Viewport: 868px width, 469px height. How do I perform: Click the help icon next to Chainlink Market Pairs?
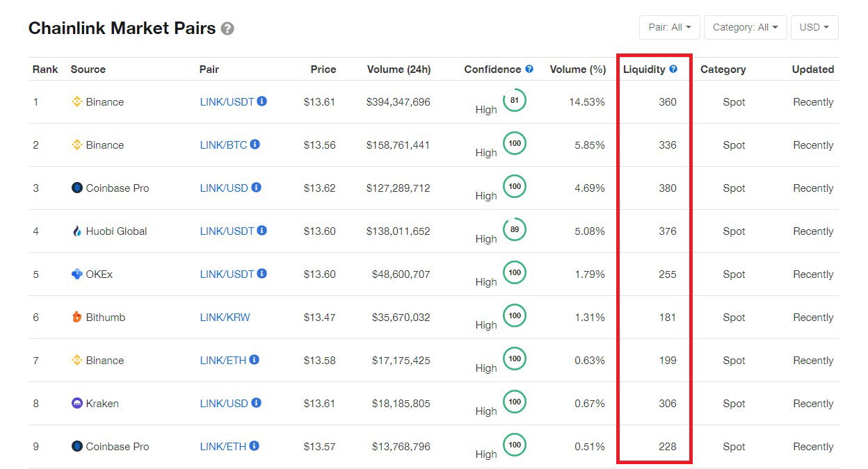pos(227,29)
